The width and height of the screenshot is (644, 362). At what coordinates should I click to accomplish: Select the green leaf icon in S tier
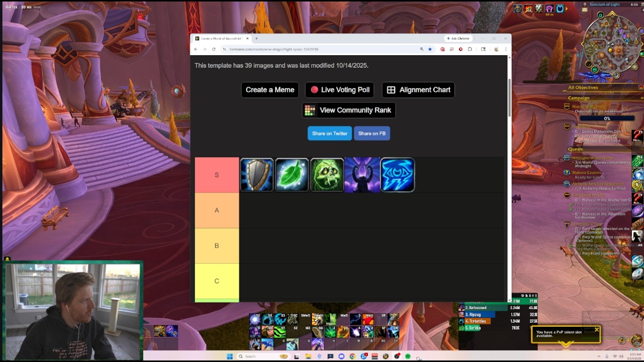[292, 175]
